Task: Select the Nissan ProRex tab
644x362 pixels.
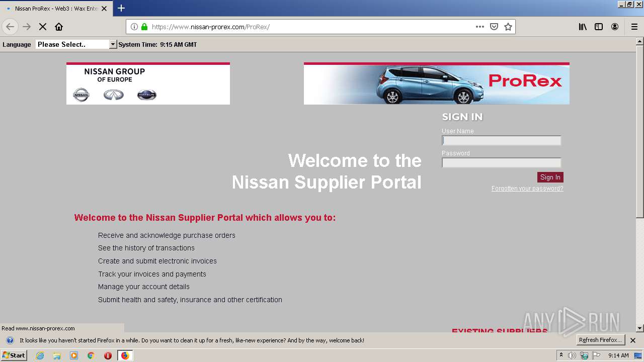Action: tap(56, 9)
